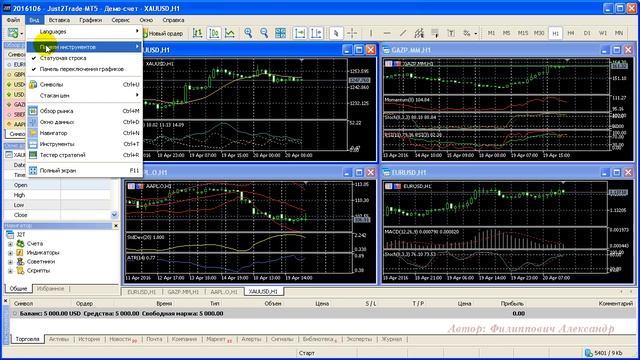The width and height of the screenshot is (640, 360).
Task: Expand Стакан цен submenu
Action: (84, 96)
